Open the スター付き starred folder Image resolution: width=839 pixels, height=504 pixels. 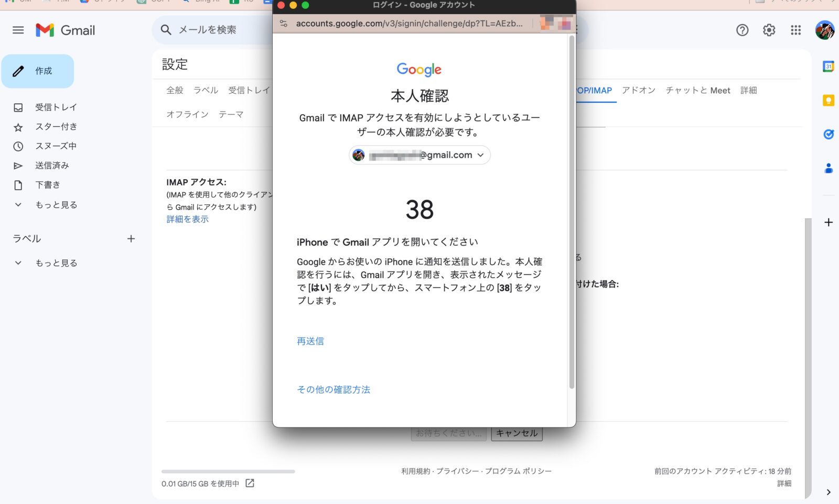coord(56,127)
